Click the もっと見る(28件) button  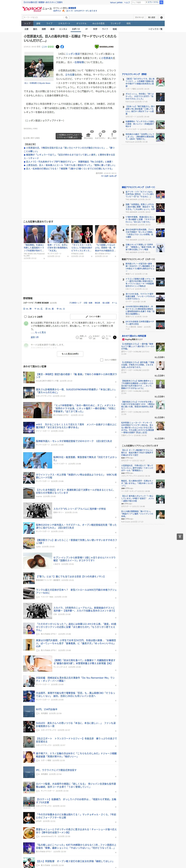tap(70, 354)
